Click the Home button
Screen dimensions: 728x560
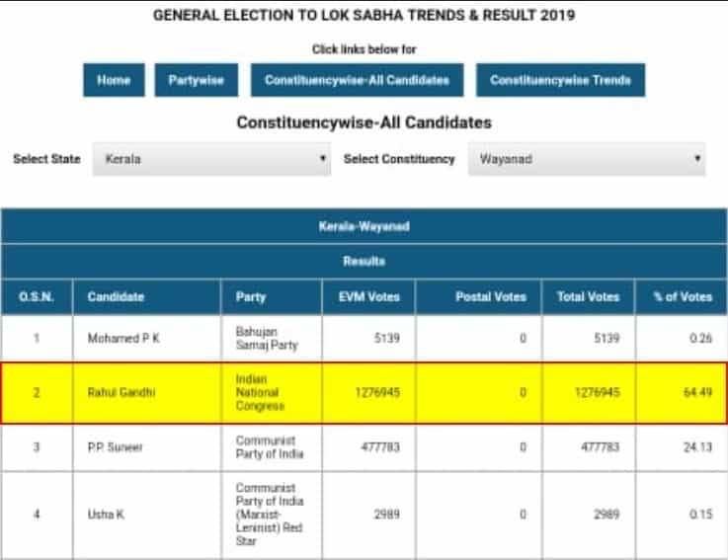114,80
